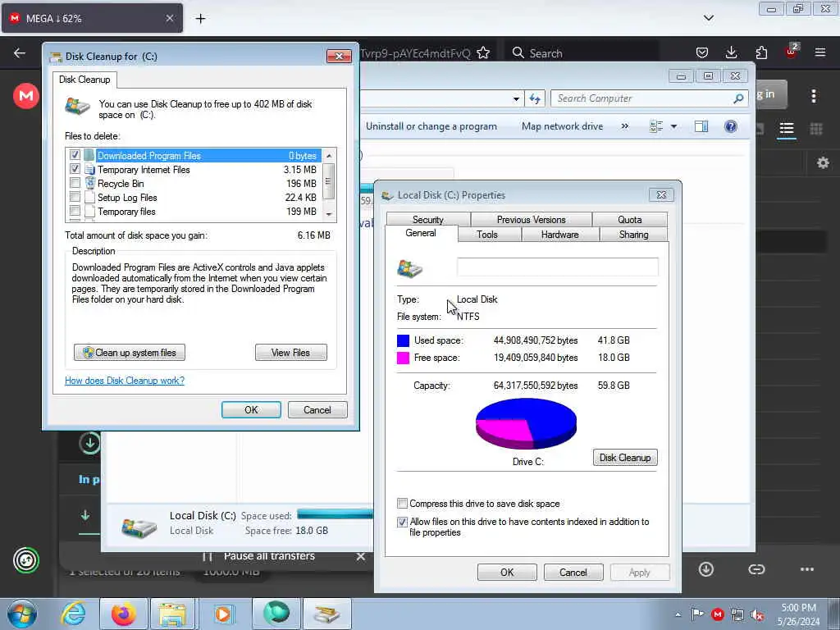This screenshot has height=630, width=840.
Task: Open How does Disk Cleanup work link
Action: click(125, 381)
